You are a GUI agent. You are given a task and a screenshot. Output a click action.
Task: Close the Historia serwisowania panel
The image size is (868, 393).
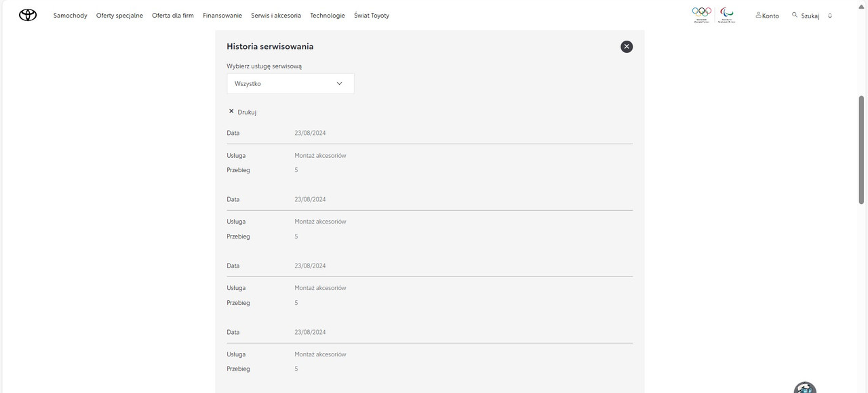627,47
